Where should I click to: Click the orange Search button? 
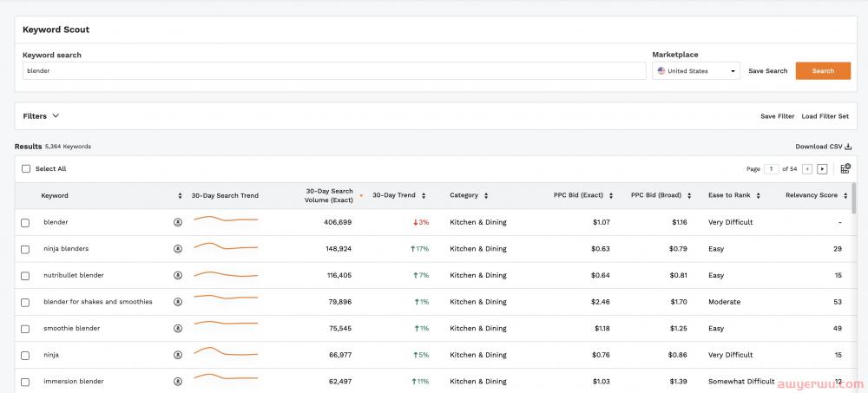(x=823, y=71)
